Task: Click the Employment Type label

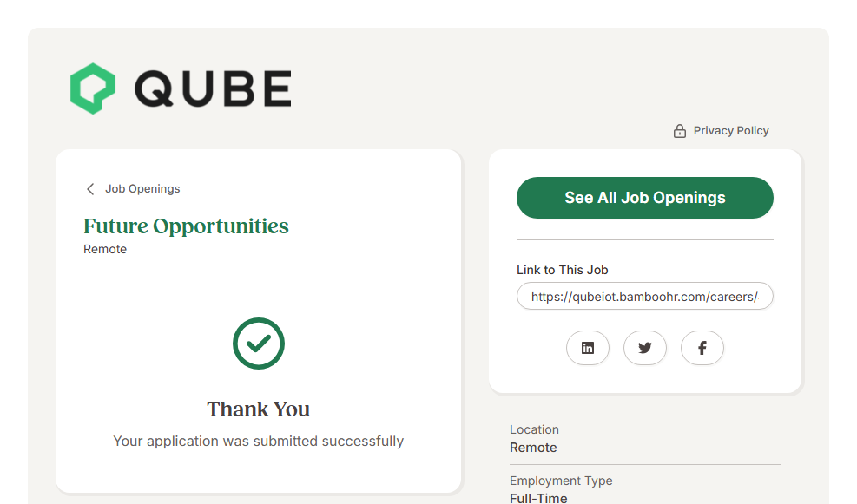Action: [x=561, y=481]
